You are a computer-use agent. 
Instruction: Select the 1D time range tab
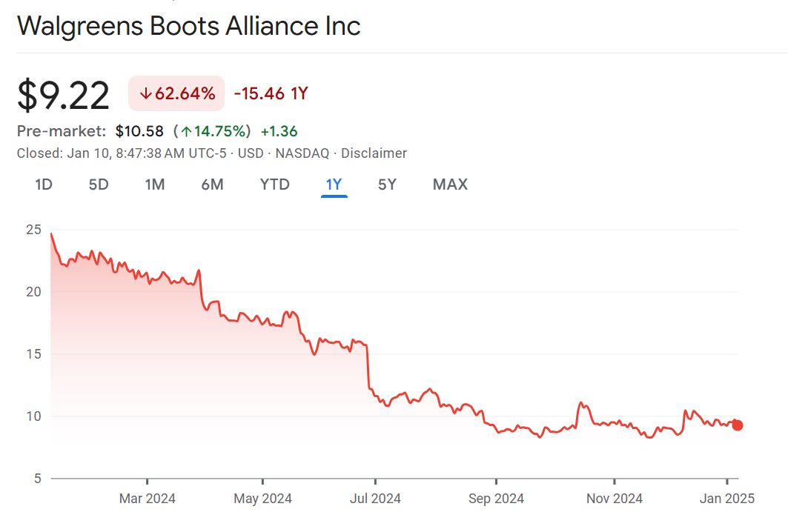click(x=44, y=184)
